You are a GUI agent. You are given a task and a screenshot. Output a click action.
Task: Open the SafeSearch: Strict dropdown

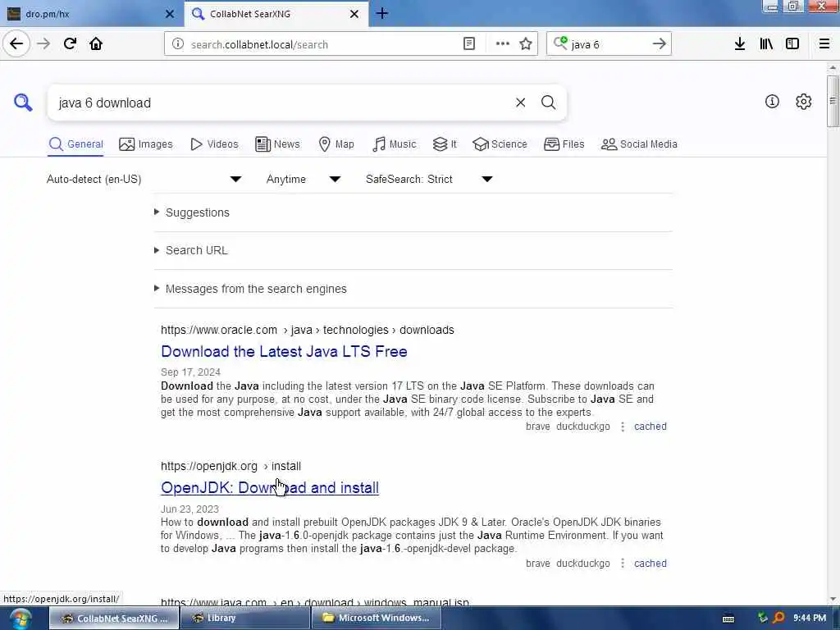[x=428, y=179]
